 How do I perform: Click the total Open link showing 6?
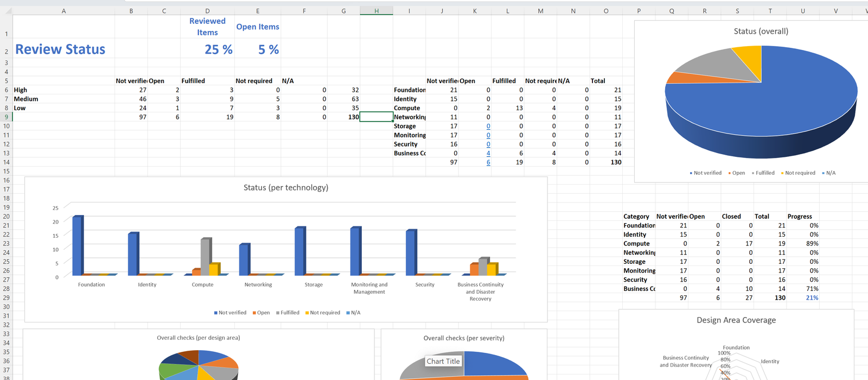[488, 162]
